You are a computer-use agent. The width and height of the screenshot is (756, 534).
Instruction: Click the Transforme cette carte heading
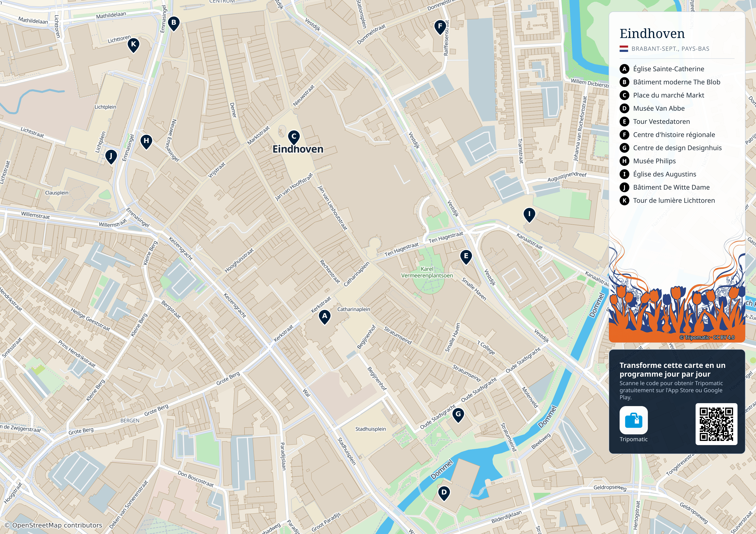(672, 370)
